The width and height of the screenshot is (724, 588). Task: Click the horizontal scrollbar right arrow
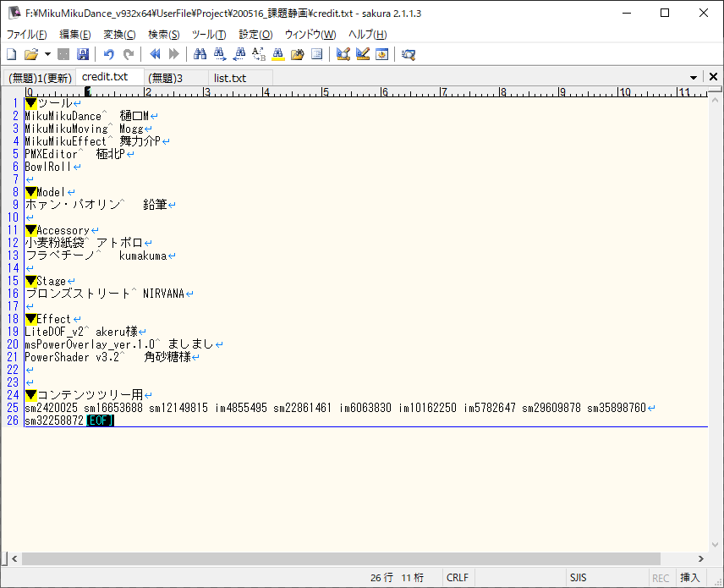tap(699, 558)
